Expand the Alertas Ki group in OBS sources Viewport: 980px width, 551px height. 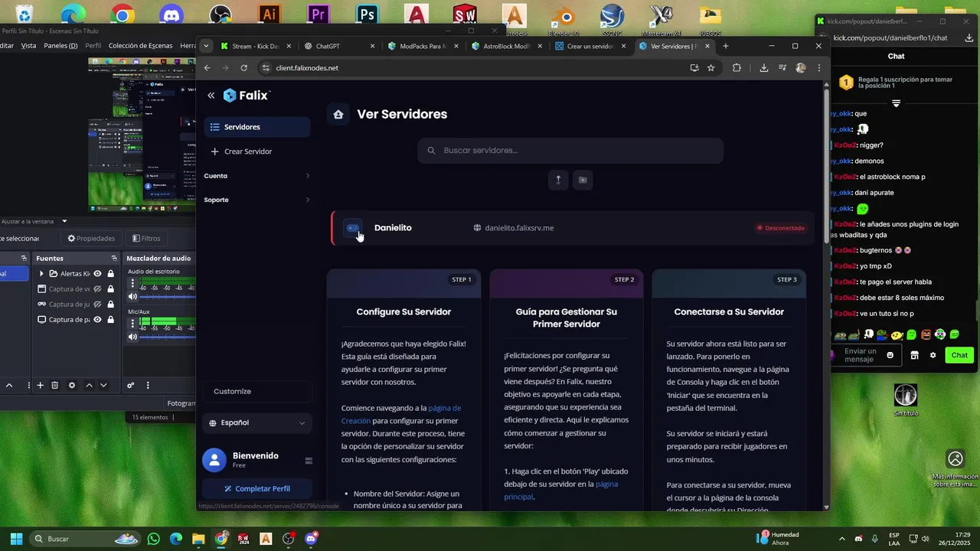41,274
